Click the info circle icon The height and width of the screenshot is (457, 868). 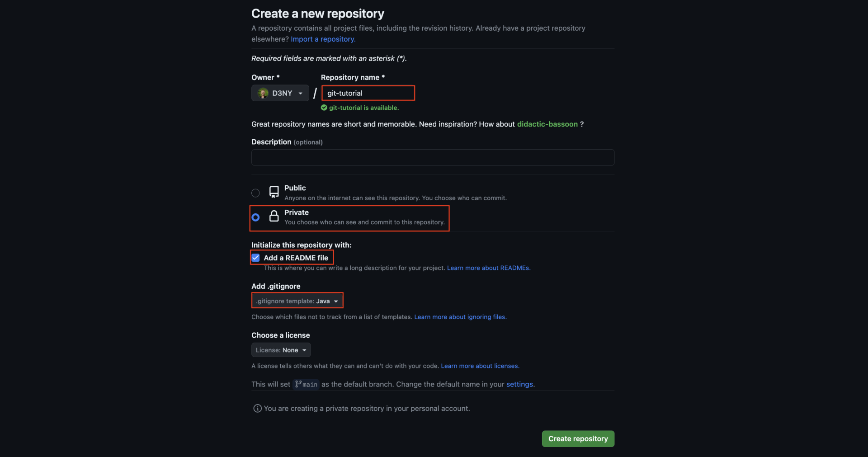point(257,409)
